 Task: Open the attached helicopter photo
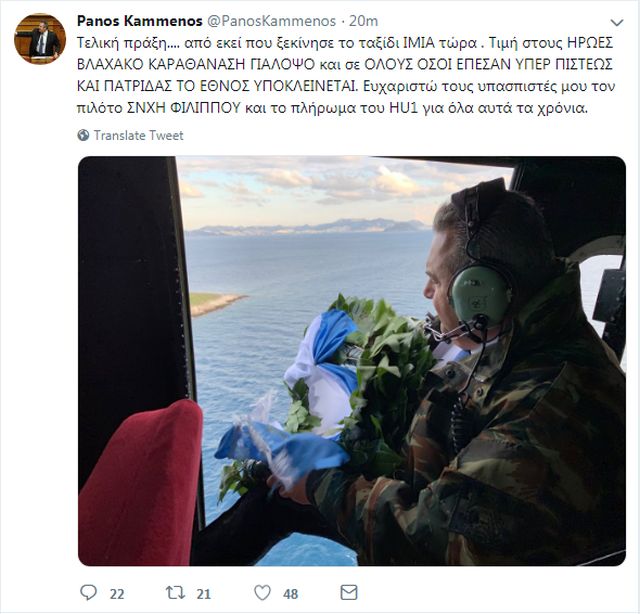point(352,361)
